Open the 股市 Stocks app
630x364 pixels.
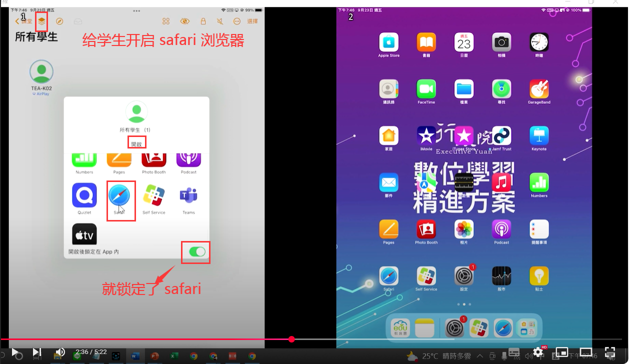click(x=501, y=276)
